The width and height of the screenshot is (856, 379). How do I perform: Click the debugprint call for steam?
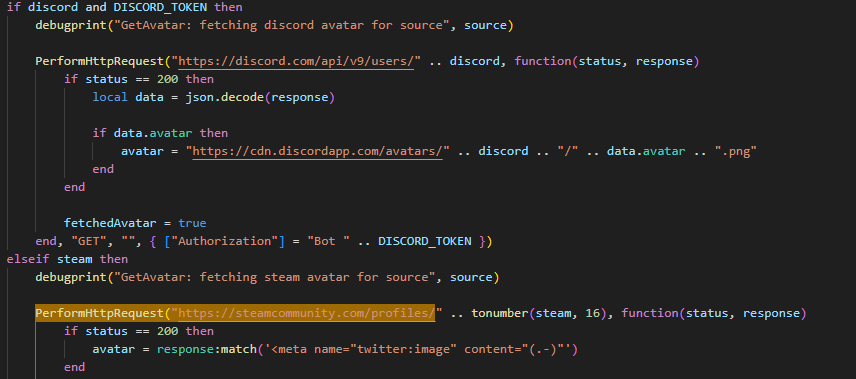[267, 277]
